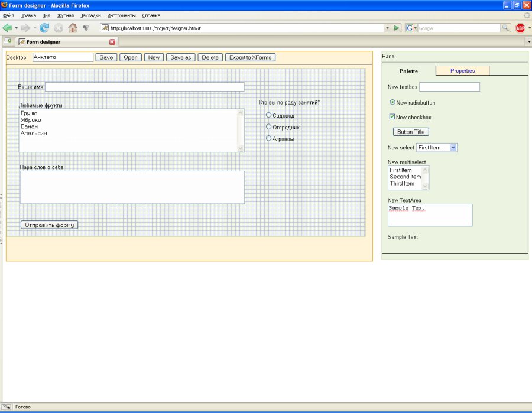Select Second Item in New multiselect
This screenshot has width=532, height=413.
405,177
